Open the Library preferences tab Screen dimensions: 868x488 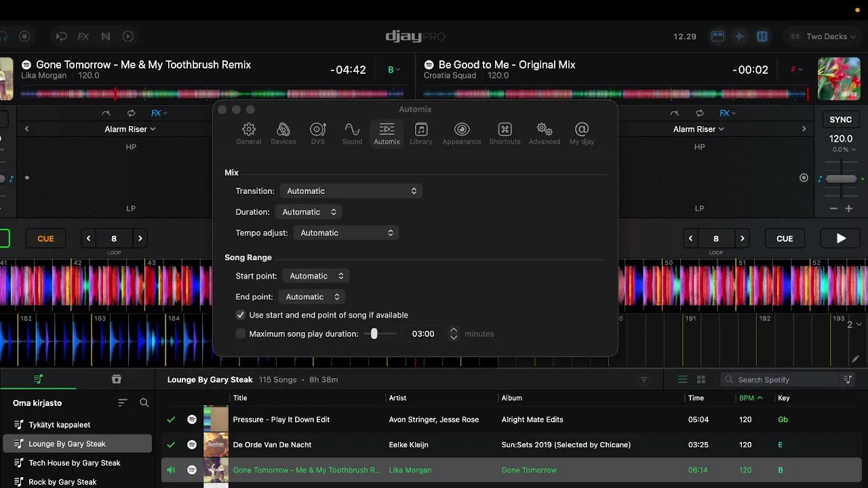pyautogui.click(x=421, y=134)
